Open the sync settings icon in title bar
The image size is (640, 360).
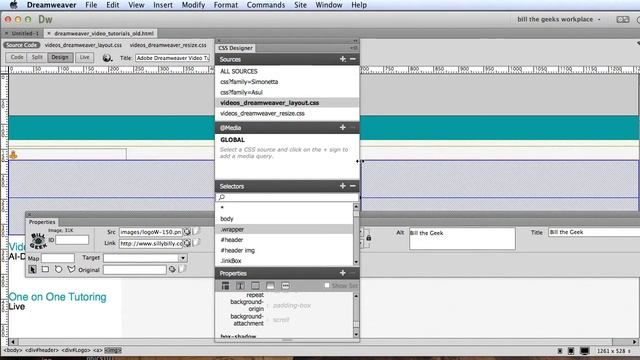click(x=622, y=20)
